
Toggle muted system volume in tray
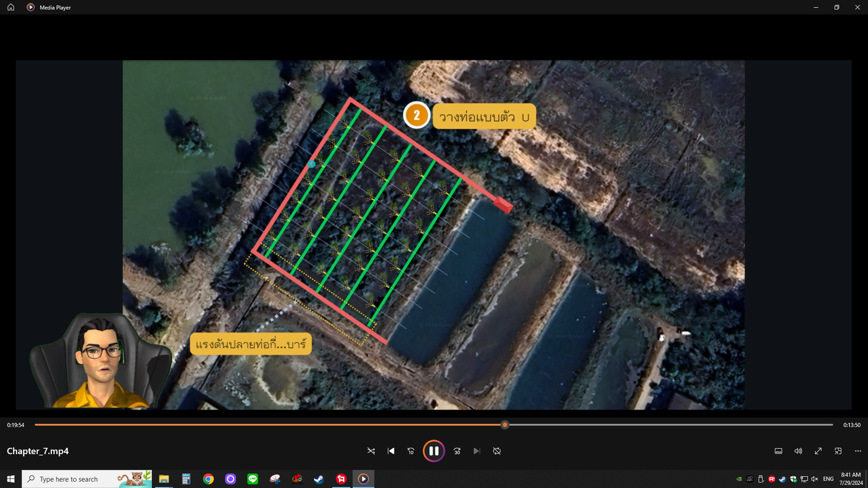814,479
